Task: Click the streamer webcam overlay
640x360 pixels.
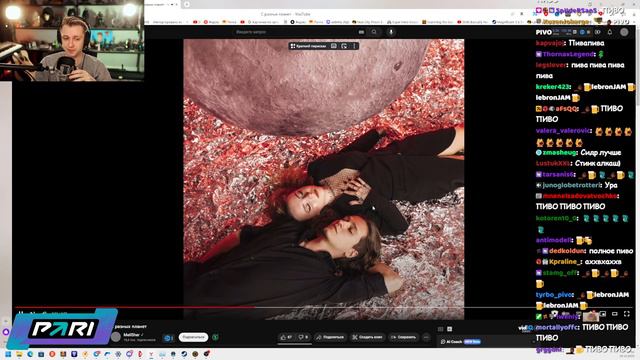Action: [71, 40]
